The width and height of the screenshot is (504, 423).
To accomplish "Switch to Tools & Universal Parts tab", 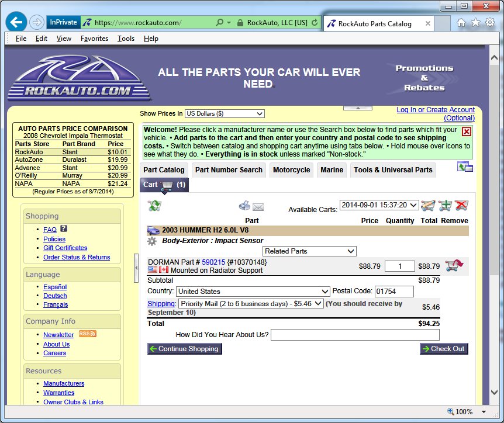I will point(393,170).
